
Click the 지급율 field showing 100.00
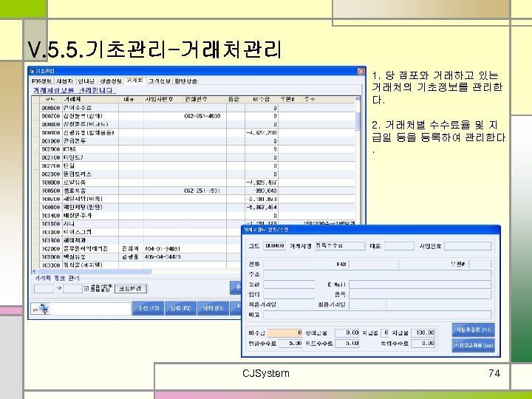423,333
